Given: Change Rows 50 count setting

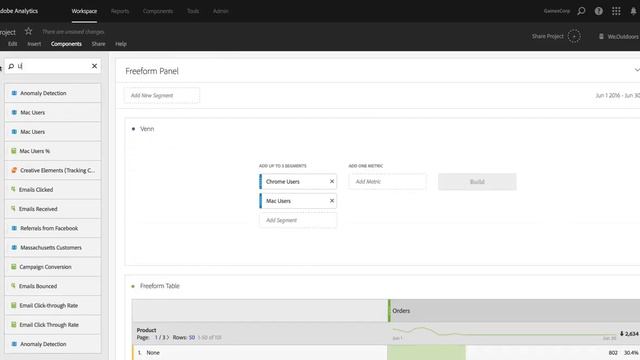Looking at the screenshot, I should pos(192,338).
